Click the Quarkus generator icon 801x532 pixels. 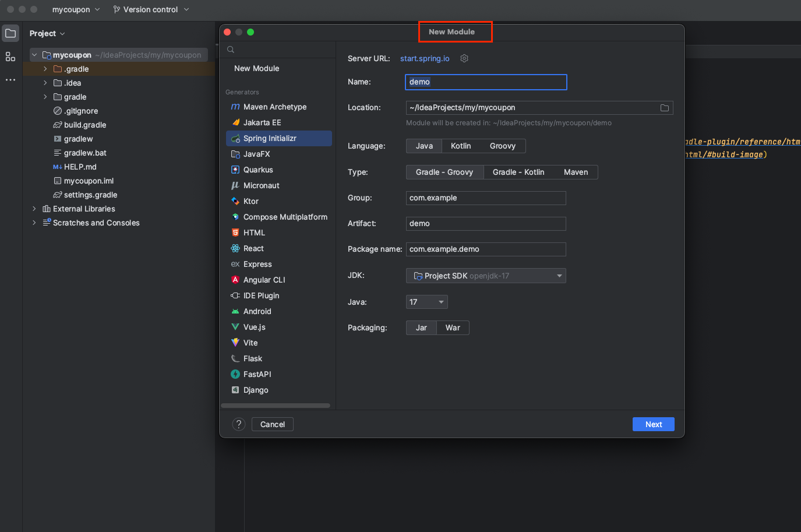[235, 170]
